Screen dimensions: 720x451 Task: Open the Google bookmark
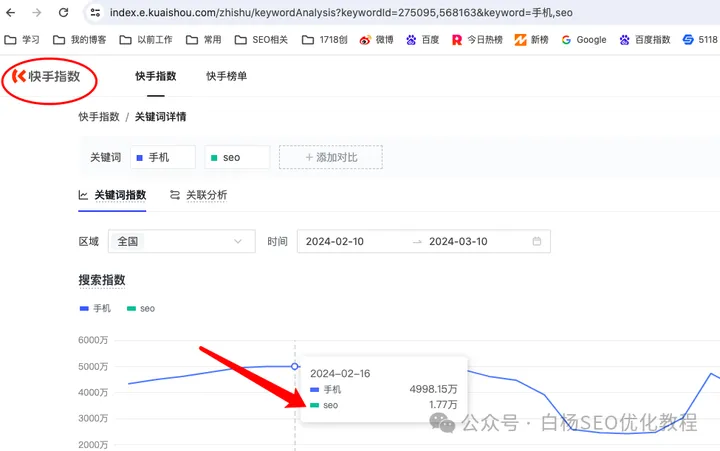click(x=583, y=40)
